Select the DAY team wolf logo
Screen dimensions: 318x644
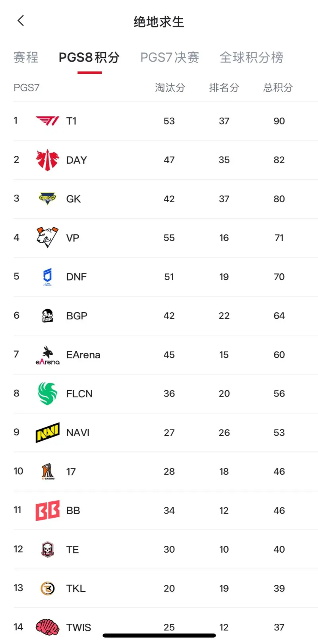point(47,160)
